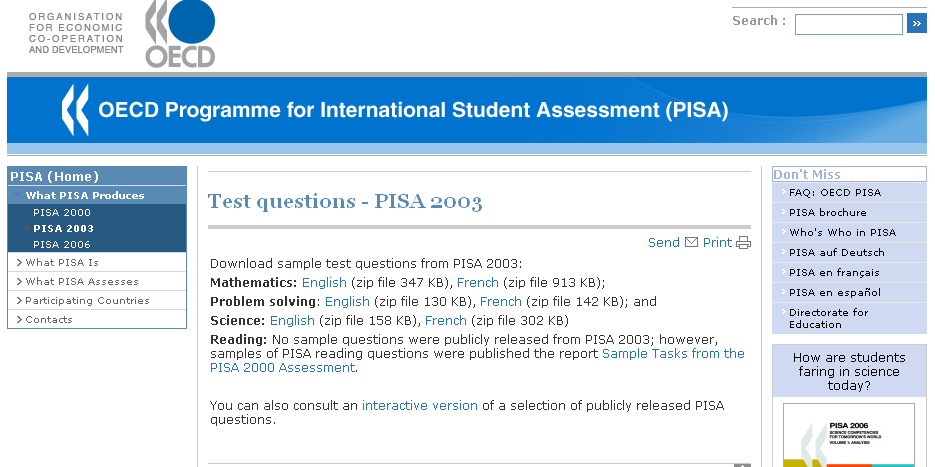Select PISA 2000 in the left menu
Viewport: 935px width, 467px height.
click(x=62, y=213)
